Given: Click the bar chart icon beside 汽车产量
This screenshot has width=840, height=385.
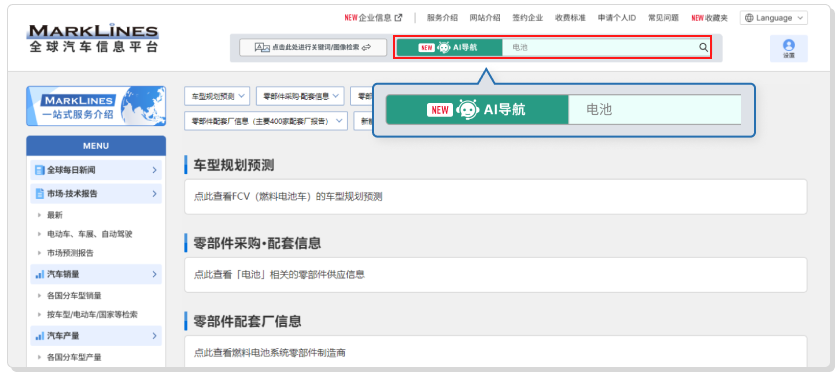Looking at the screenshot, I should (39, 336).
